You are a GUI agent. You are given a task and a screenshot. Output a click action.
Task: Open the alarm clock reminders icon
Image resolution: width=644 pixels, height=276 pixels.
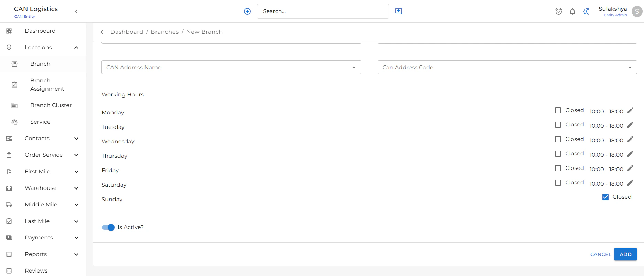(559, 11)
